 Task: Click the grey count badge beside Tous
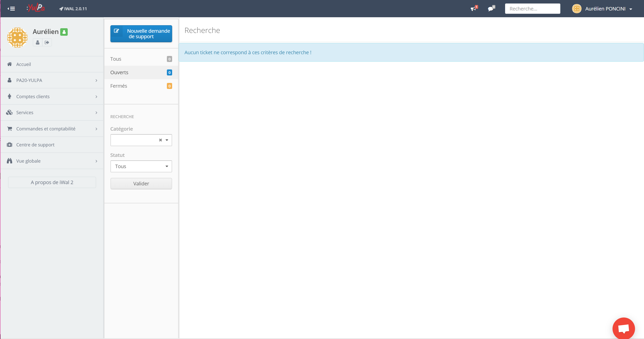[x=169, y=59]
